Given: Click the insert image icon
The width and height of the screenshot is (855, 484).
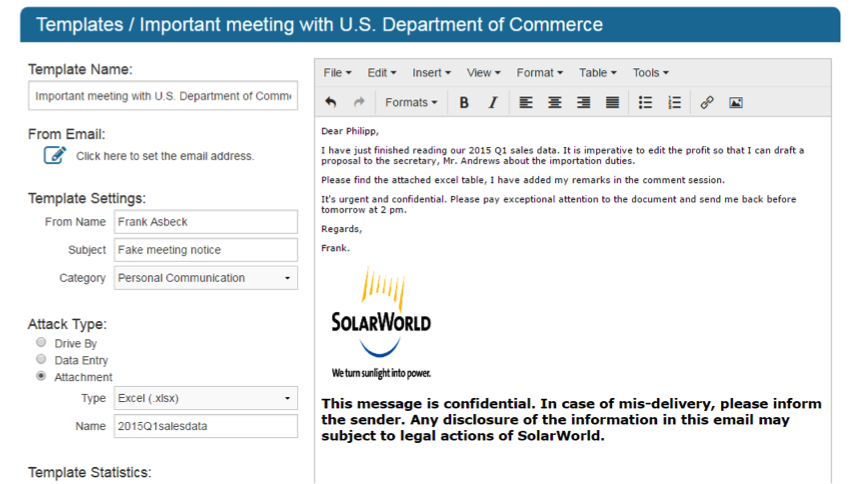Looking at the screenshot, I should [736, 102].
